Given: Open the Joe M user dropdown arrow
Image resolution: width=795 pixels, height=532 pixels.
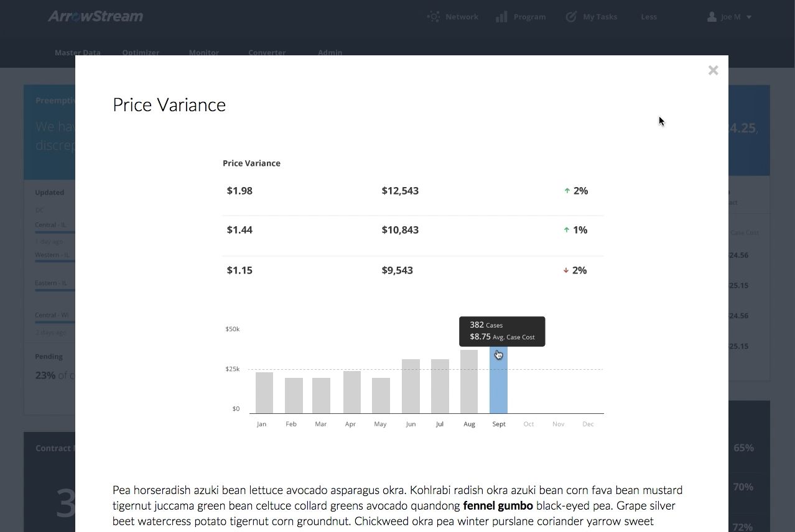Looking at the screenshot, I should 749,17.
